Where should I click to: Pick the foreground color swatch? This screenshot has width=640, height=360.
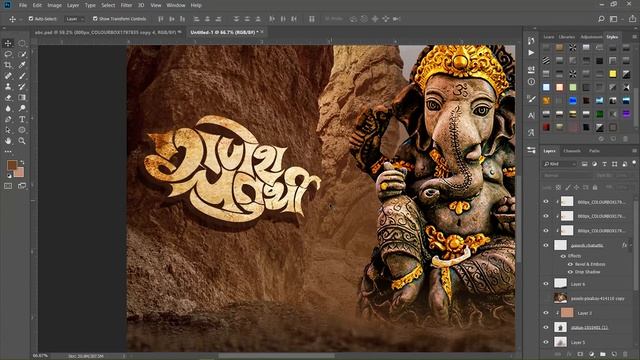[11, 165]
